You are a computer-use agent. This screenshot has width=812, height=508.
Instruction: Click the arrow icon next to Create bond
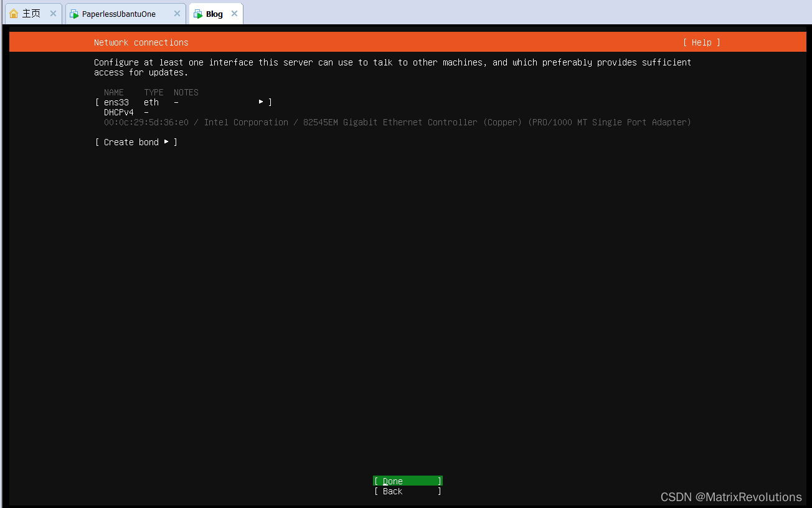(166, 141)
